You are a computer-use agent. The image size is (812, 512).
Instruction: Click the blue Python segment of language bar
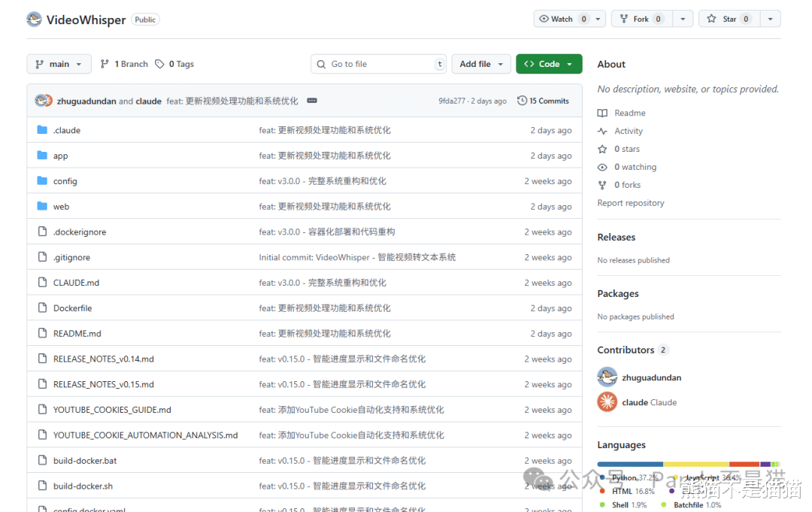(x=630, y=464)
